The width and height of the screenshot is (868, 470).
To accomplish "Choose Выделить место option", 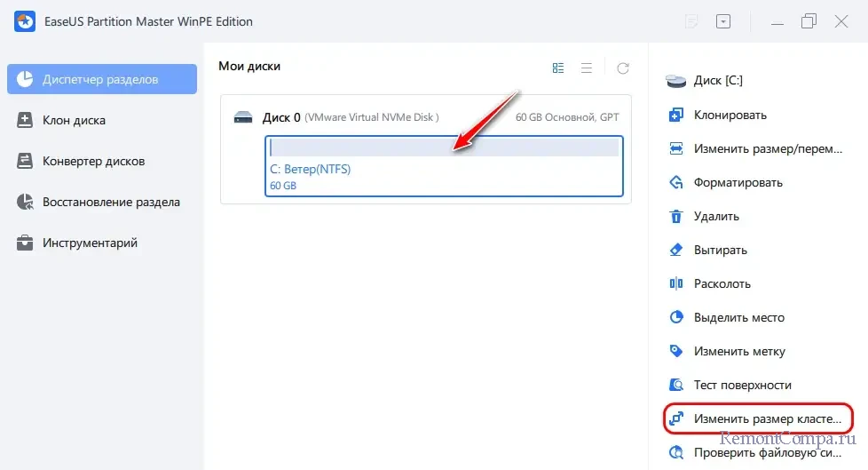I will coord(739,317).
